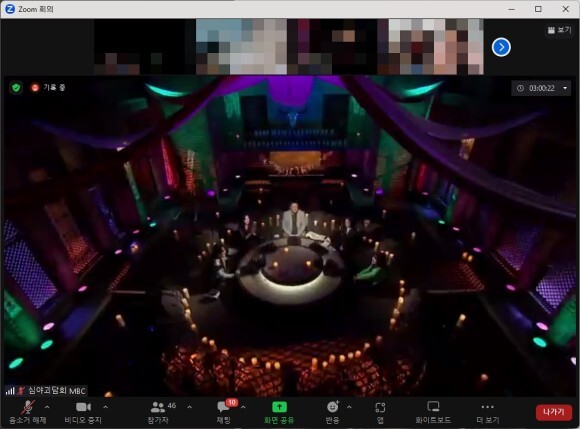Expand participants options arrow
This screenshot has width=580, height=429.
click(189, 407)
